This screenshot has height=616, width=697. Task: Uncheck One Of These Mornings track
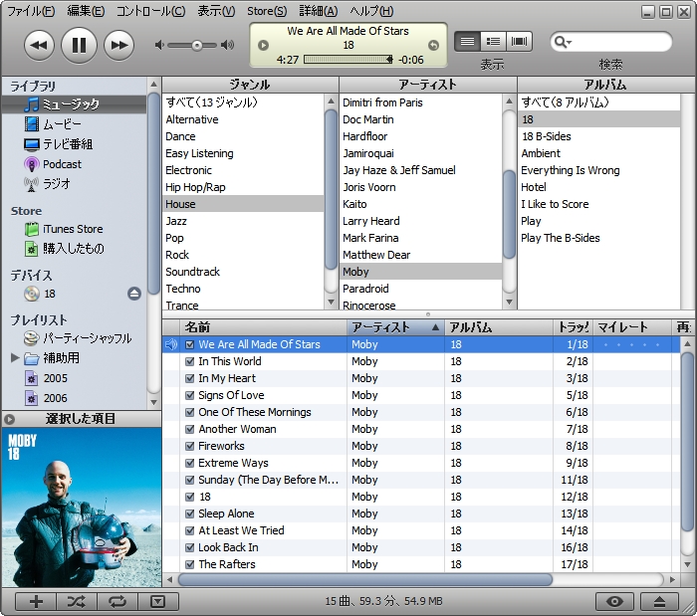pos(190,412)
